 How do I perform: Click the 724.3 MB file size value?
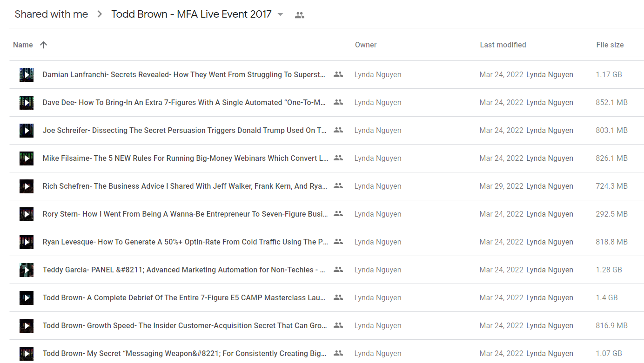point(612,186)
